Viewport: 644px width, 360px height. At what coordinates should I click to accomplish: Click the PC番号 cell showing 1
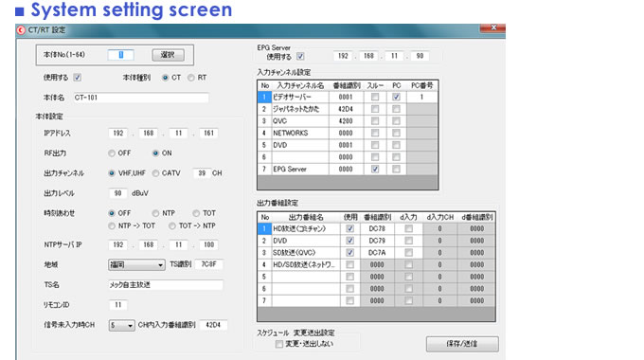pyautogui.click(x=421, y=97)
